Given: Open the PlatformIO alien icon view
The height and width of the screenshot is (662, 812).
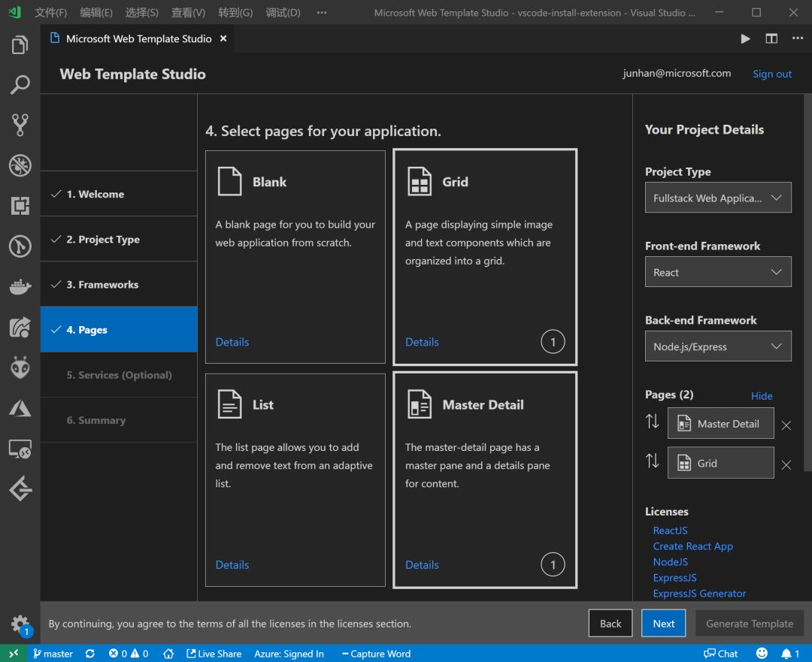Looking at the screenshot, I should (20, 367).
